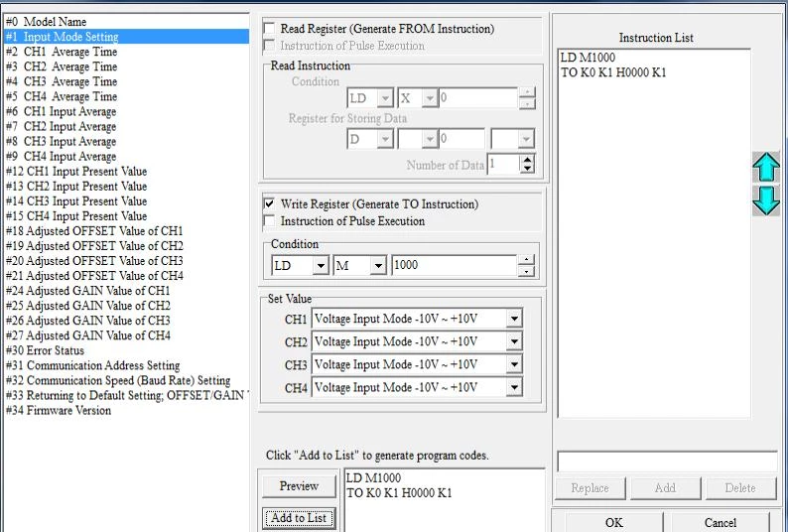Viewport: 788px width, 532px height.
Task: Confirm with the OK button
Action: pyautogui.click(x=613, y=522)
